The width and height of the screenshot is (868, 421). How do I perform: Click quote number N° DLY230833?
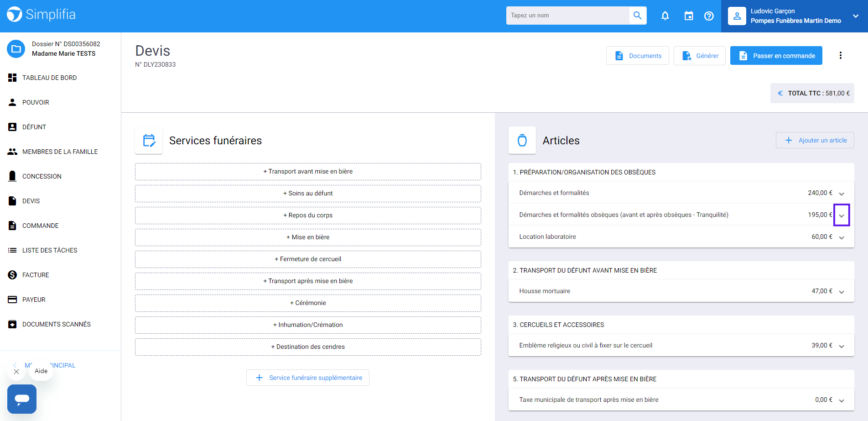pos(155,65)
